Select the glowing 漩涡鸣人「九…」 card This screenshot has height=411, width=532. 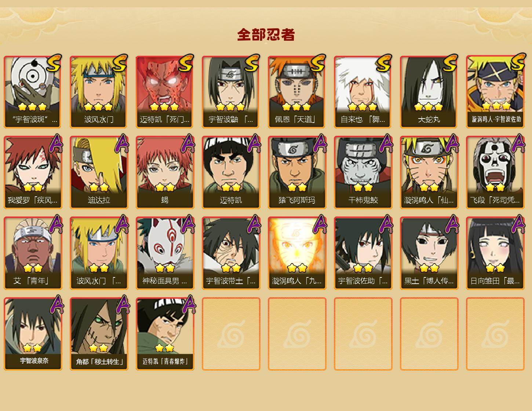coord(297,253)
